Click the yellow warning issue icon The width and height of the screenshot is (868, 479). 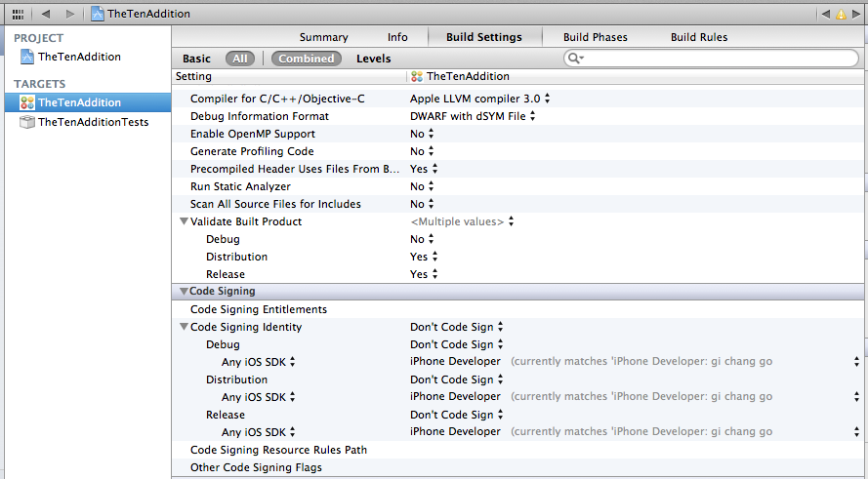tap(841, 15)
